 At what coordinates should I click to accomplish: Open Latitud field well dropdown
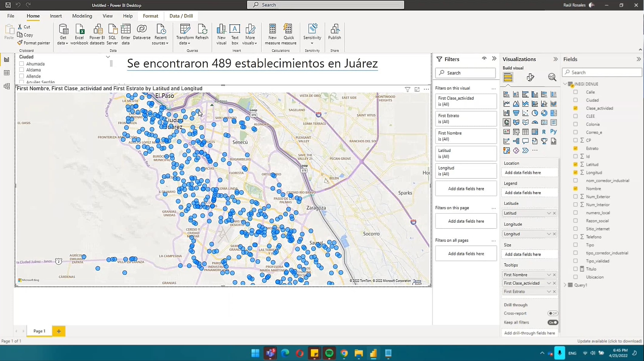(x=549, y=213)
